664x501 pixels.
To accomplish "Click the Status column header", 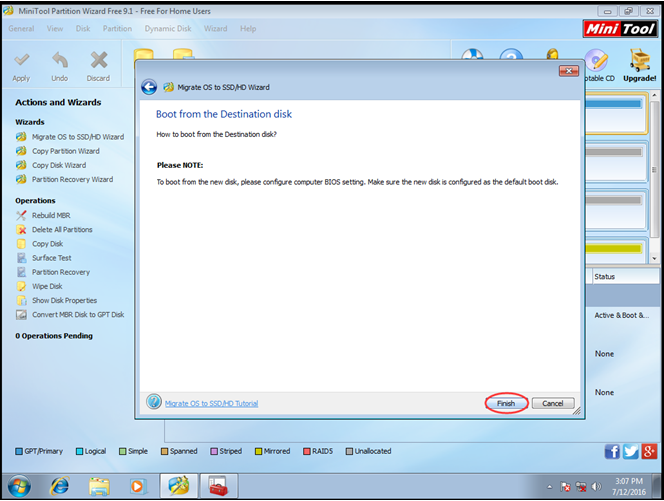I will [625, 277].
